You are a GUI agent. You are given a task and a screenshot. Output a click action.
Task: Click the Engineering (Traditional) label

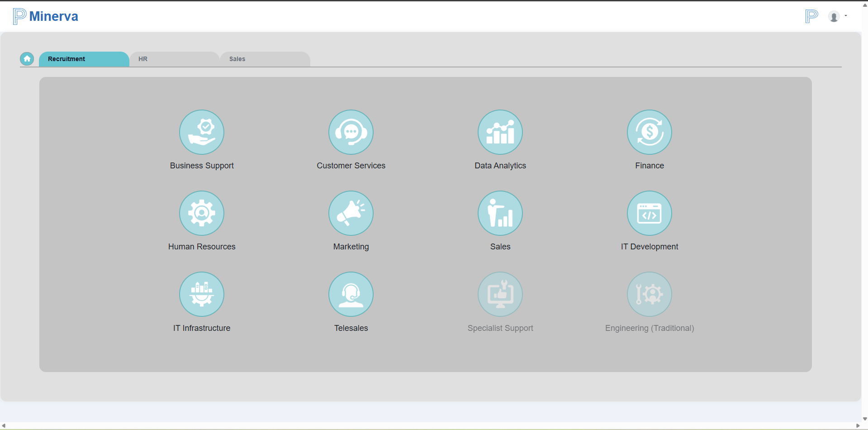[x=650, y=328]
